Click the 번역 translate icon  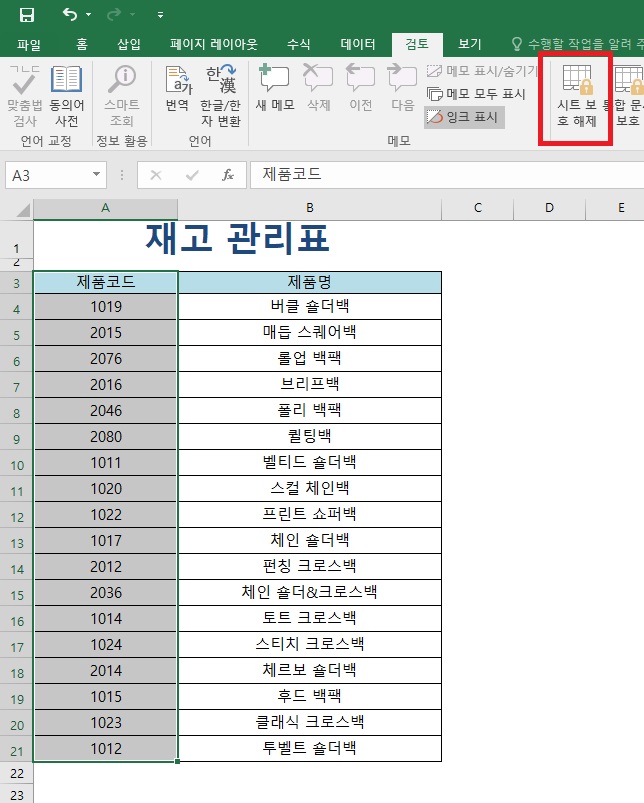[178, 89]
